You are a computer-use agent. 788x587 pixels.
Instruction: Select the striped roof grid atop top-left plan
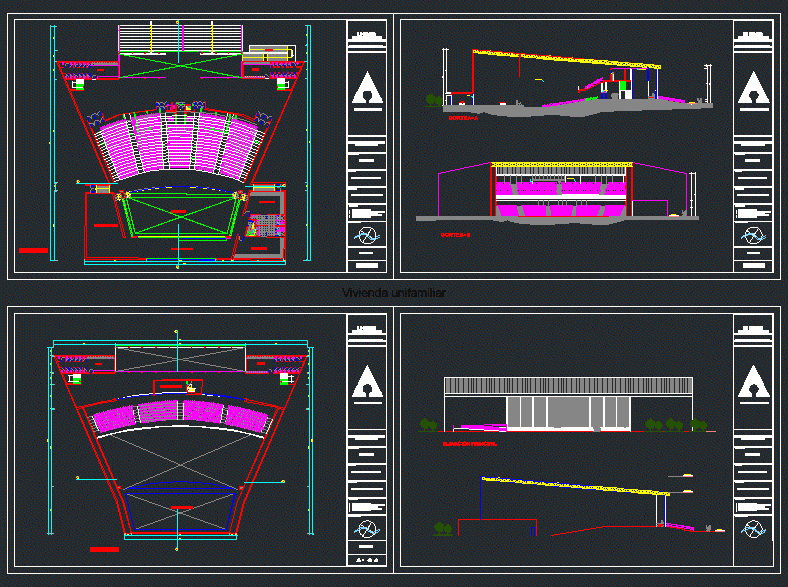coord(181,39)
